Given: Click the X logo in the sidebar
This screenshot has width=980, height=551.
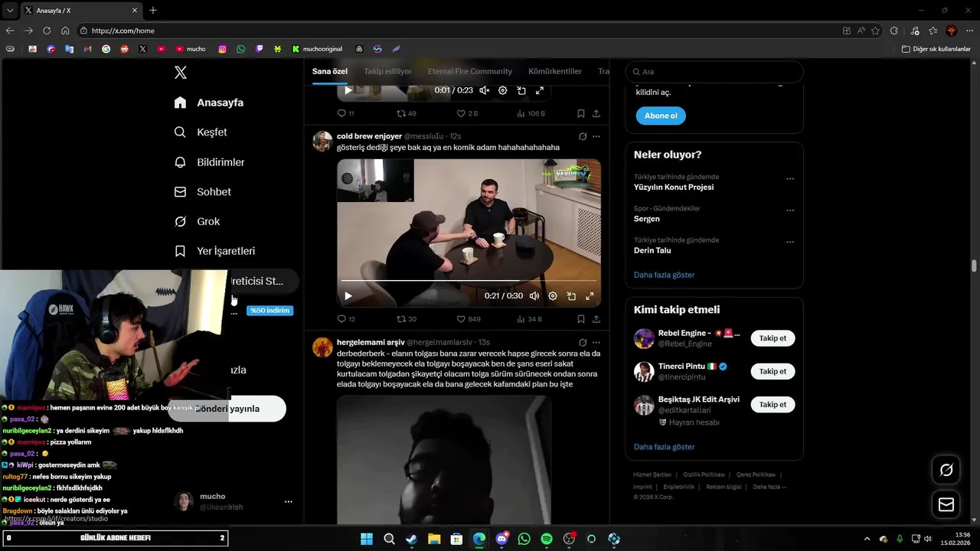Looking at the screenshot, I should pos(181,73).
